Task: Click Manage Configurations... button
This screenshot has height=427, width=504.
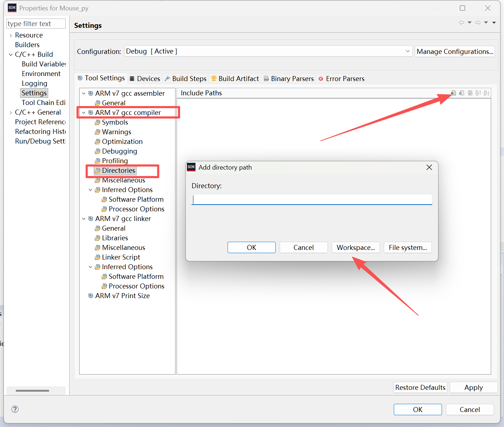Action: pos(454,51)
